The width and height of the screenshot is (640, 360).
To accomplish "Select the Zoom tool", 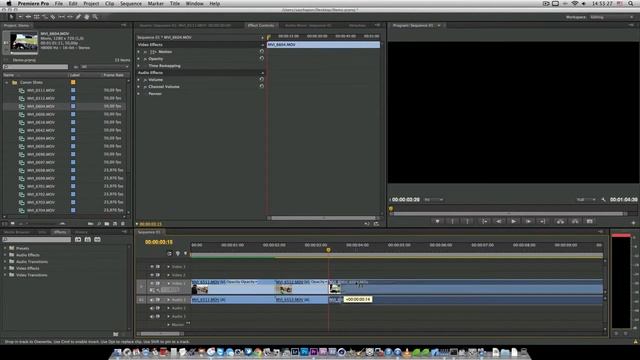I will pyautogui.click(x=95, y=17).
